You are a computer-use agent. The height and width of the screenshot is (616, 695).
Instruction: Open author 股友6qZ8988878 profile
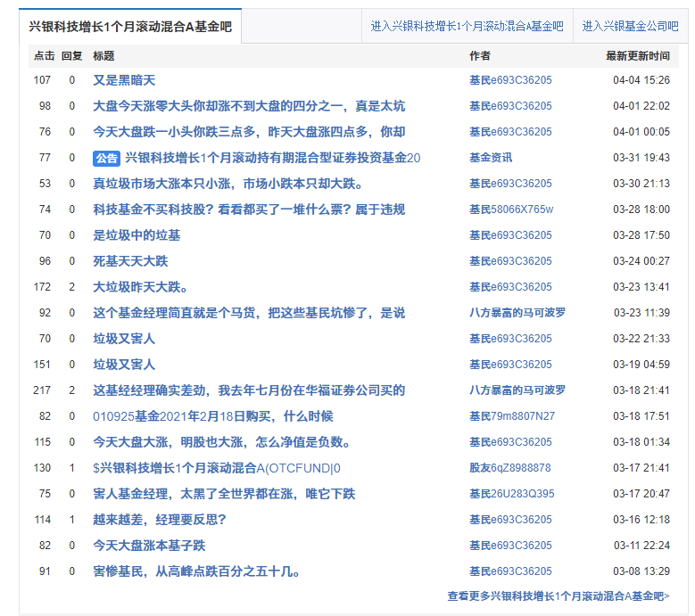click(x=510, y=468)
